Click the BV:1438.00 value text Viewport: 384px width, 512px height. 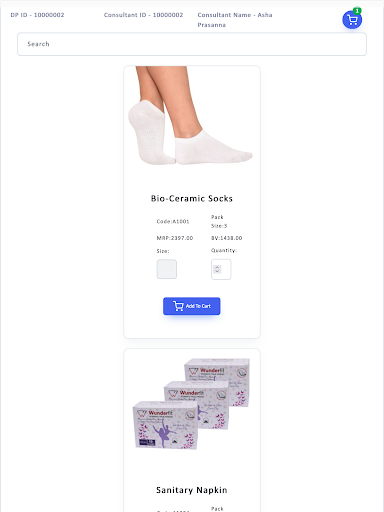click(x=227, y=238)
